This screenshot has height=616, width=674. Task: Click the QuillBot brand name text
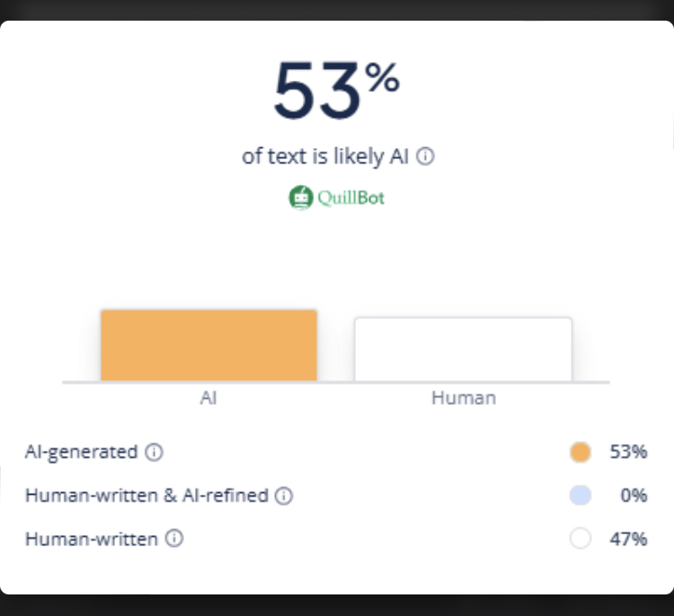click(x=350, y=198)
